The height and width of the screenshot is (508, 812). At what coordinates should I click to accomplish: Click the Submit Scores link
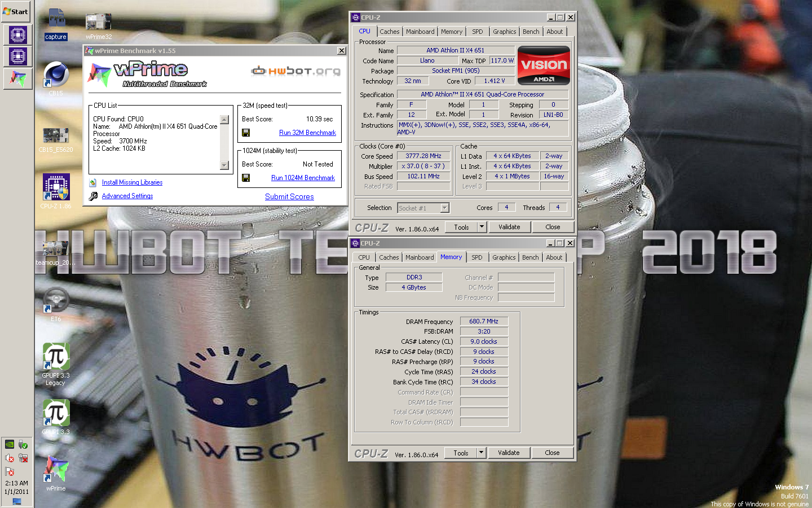click(289, 196)
